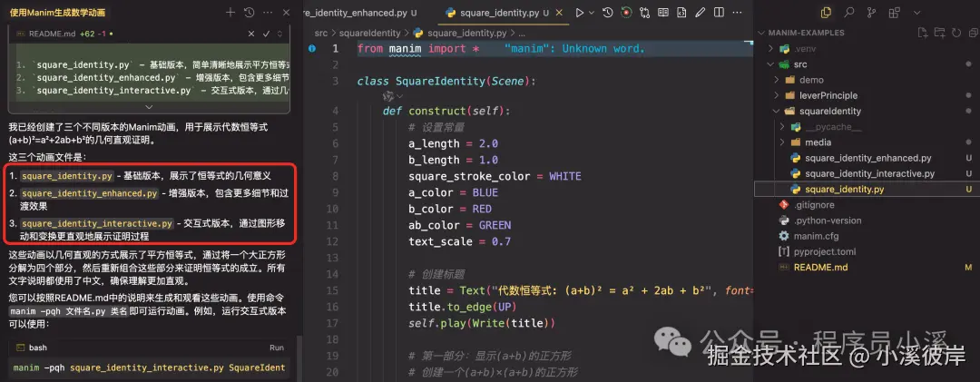The width and height of the screenshot is (980, 382).
Task: Click the squareIdentity breadcrumb
Action: [371, 34]
